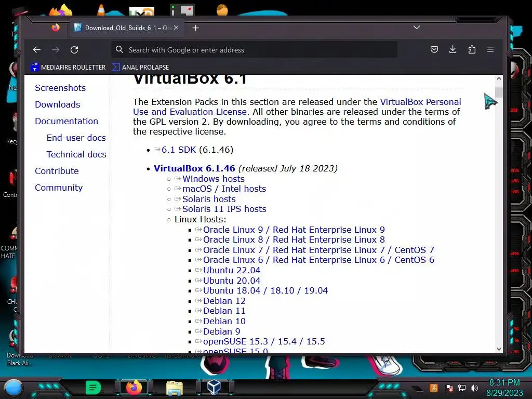The image size is (532, 399).
Task: Open the Screenshots sidebar link
Action: coord(60,88)
